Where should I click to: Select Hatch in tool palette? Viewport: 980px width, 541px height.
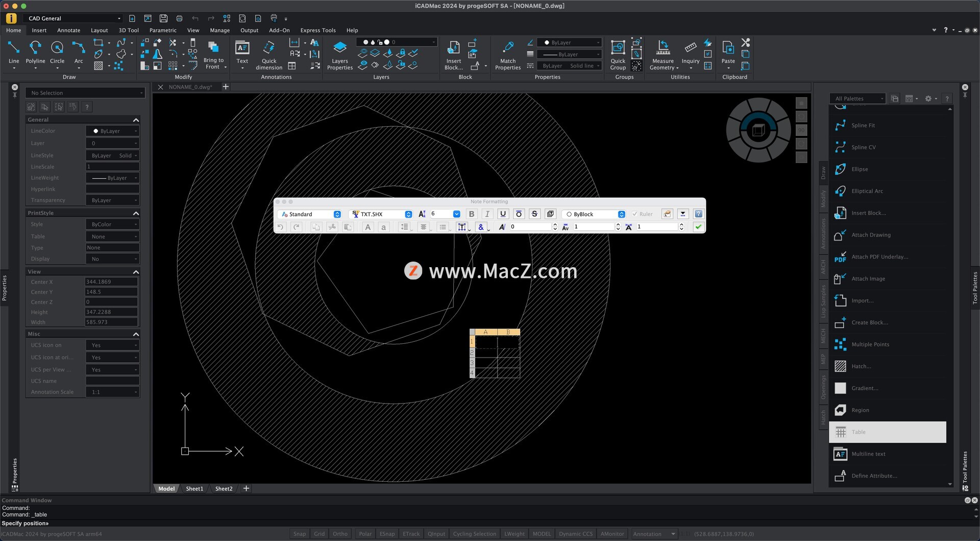pos(888,366)
